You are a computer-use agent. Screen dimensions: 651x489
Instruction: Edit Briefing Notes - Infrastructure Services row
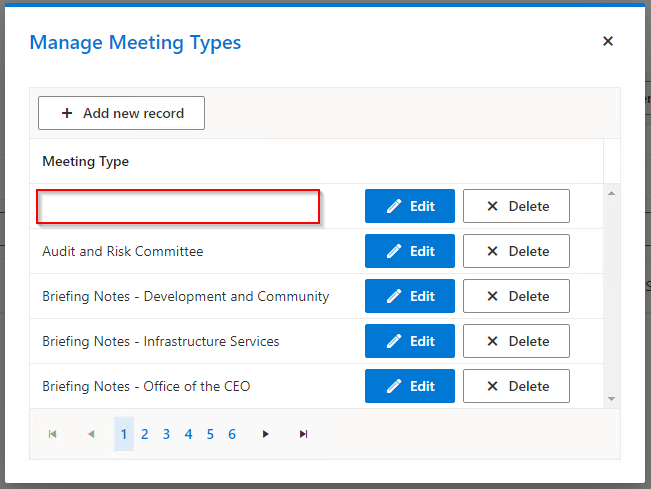click(410, 341)
